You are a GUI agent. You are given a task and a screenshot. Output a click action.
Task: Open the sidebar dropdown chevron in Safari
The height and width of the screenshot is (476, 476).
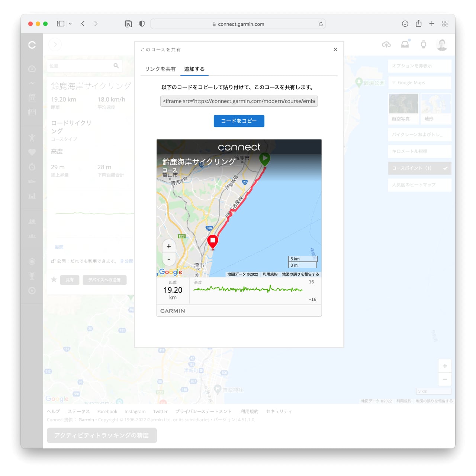click(70, 24)
